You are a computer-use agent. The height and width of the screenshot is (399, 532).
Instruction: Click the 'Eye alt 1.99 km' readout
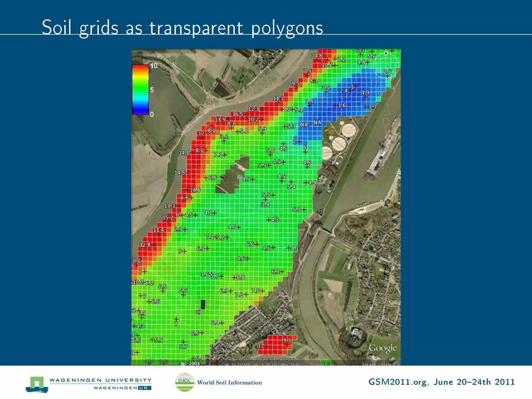click(x=377, y=364)
